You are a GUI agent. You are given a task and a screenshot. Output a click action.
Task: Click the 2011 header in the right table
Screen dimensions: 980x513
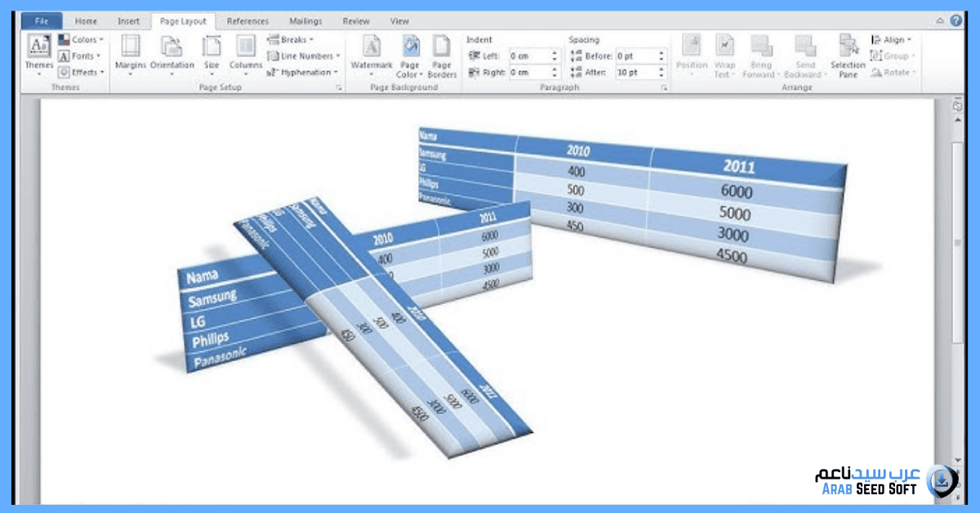[739, 166]
